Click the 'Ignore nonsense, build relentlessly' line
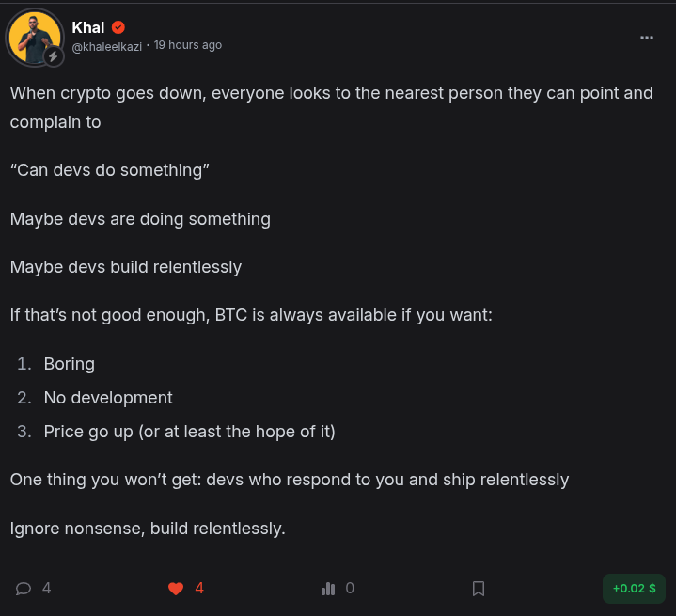The width and height of the screenshot is (676, 616). 148,529
